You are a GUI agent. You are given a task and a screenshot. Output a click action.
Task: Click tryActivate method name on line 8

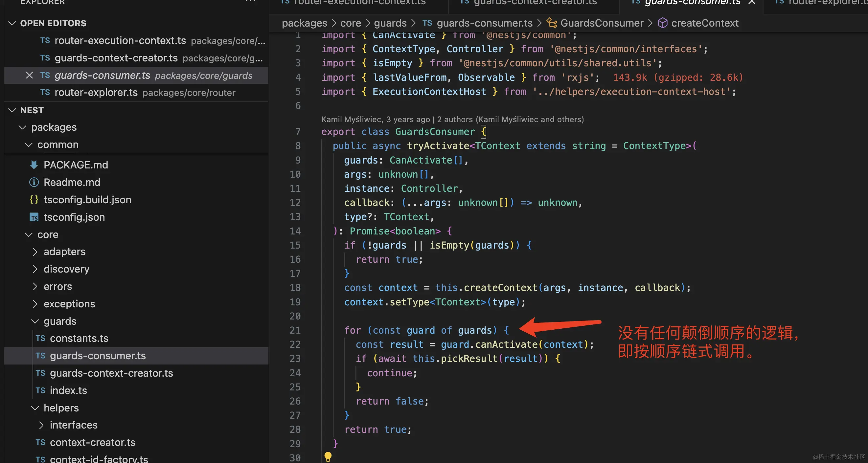(x=438, y=146)
